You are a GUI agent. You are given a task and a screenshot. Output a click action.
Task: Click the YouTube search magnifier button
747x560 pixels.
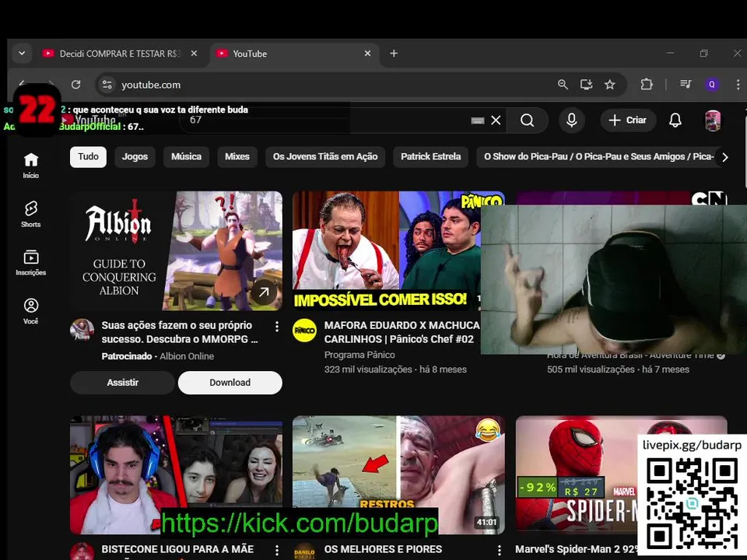[x=527, y=120]
